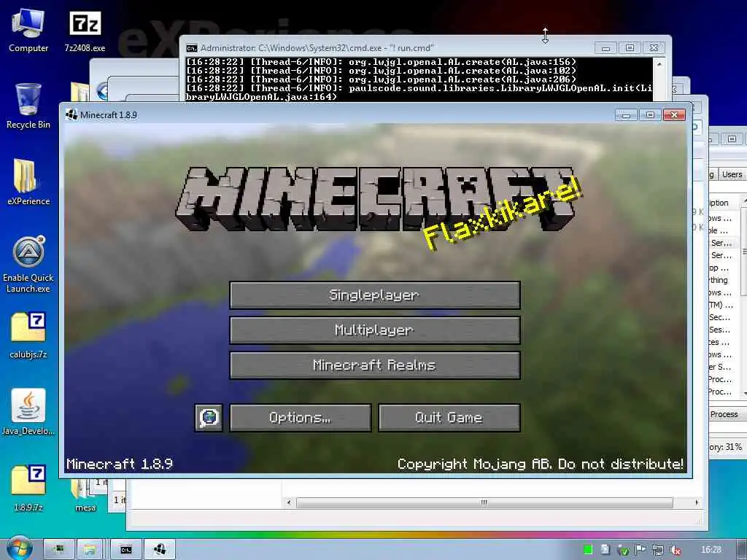Close the cmd.exe console window
This screenshot has height=560, width=747.
click(x=654, y=48)
